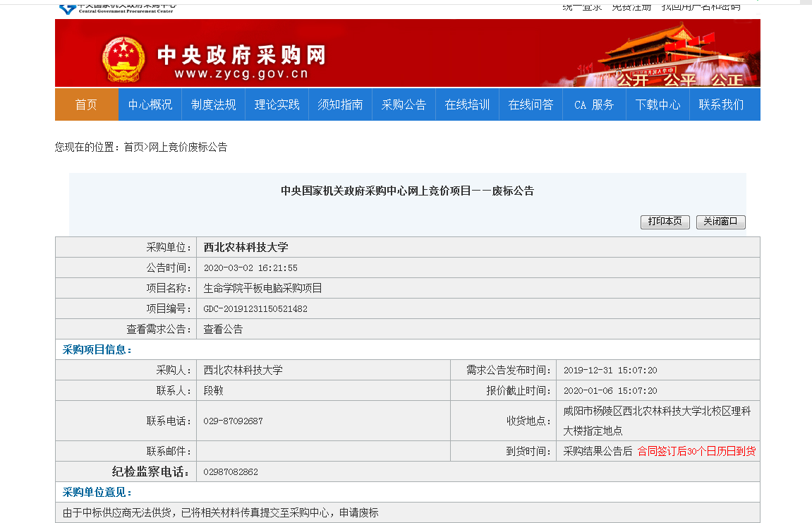Open CA 服务 page

point(594,104)
